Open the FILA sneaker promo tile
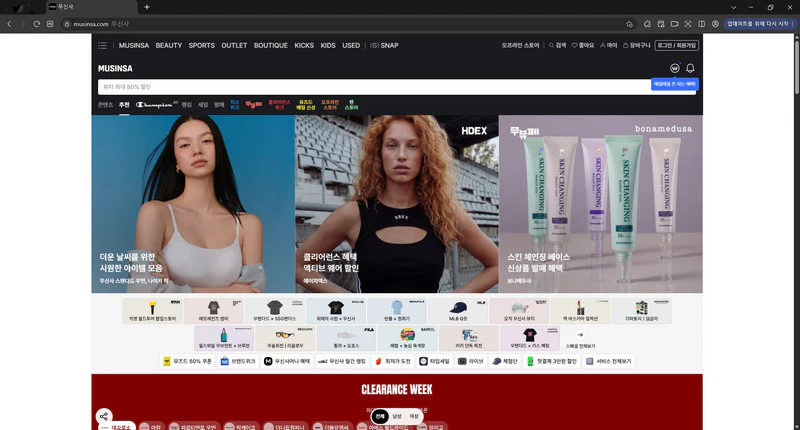Image resolution: width=800 pixels, height=430 pixels. pos(346,338)
